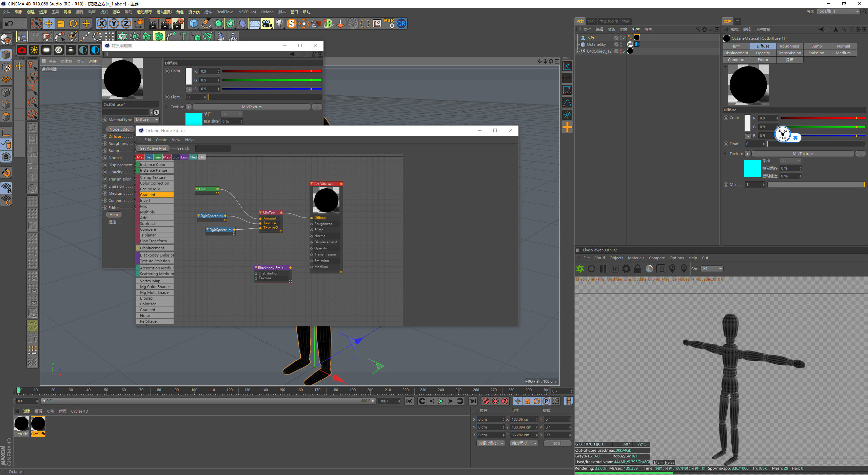Select Create menu in Octane Node Editor

[x=161, y=139]
